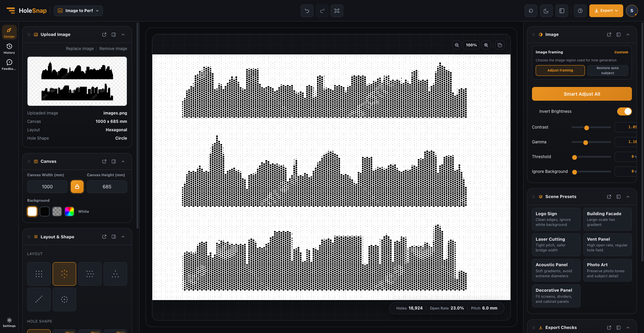
Task: Apply the Building Facade scene preset
Action: 607,219
